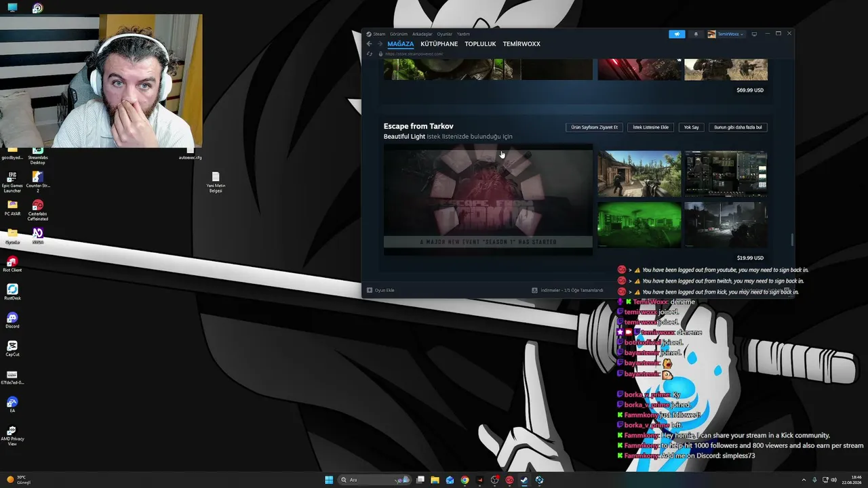The height and width of the screenshot is (488, 868).
Task: Open Escape from Tarkov main trailer image
Action: pyautogui.click(x=488, y=200)
